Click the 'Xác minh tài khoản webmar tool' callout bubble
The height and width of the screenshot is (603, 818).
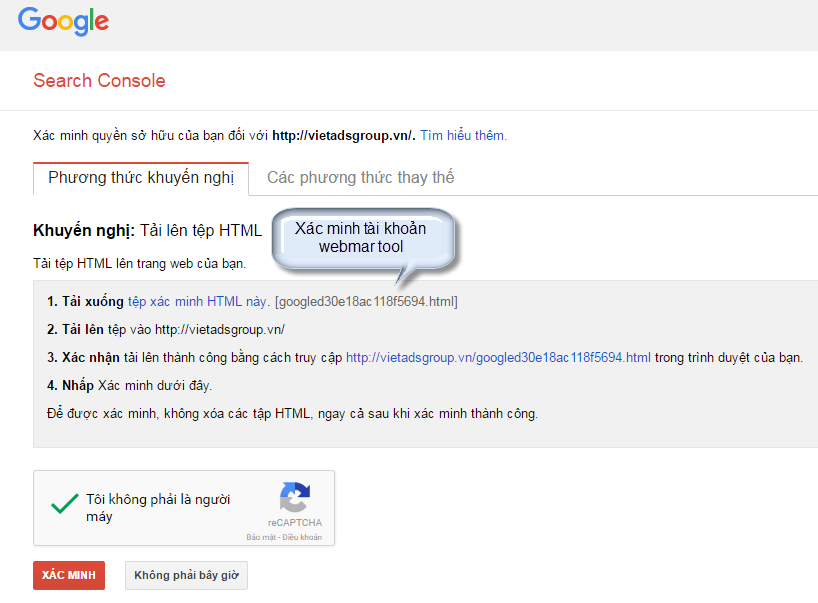coord(364,237)
